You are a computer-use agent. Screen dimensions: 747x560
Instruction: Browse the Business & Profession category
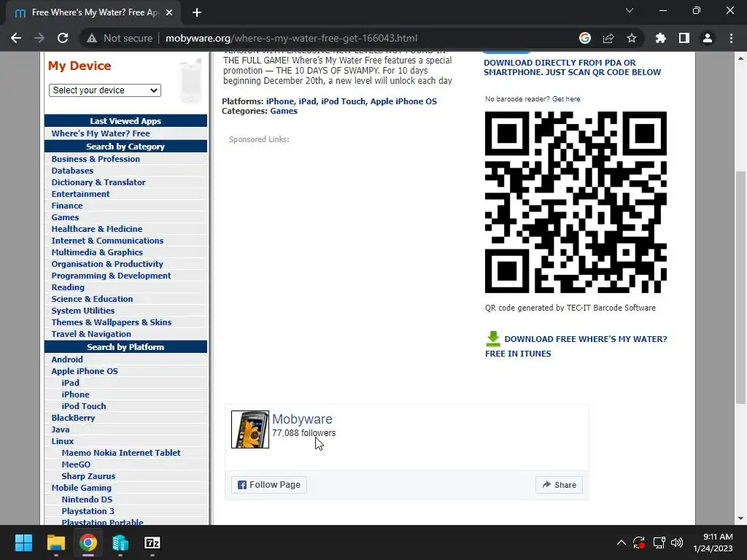tap(96, 159)
